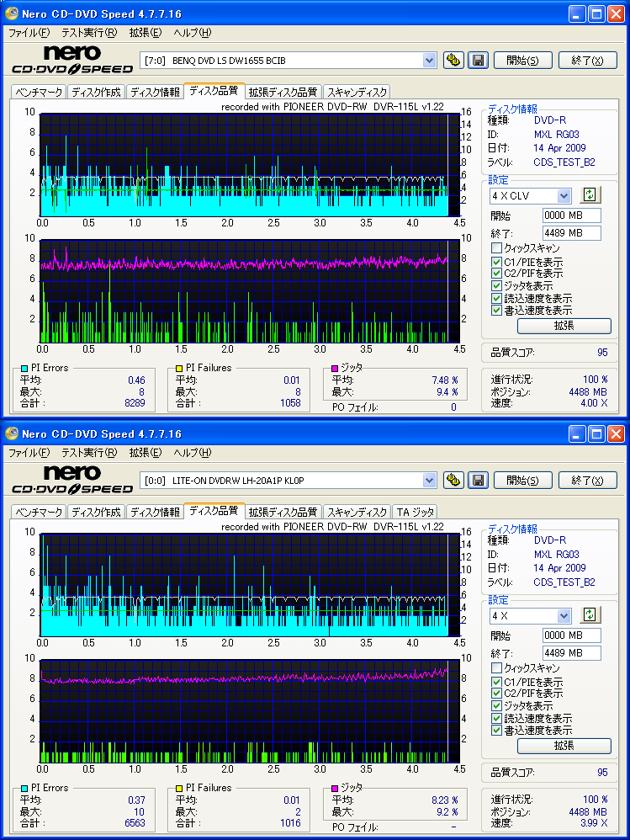630x840 pixels.
Task: Uncheck C1/PIEを表示 in the LITE-ON window
Action: (497, 682)
